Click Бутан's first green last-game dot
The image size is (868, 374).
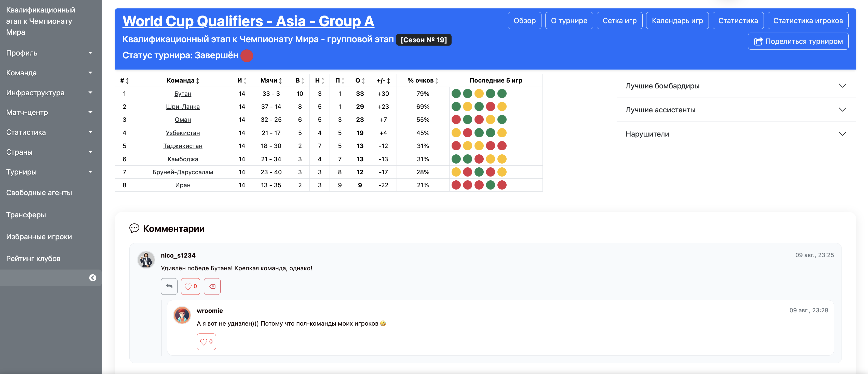(x=456, y=93)
